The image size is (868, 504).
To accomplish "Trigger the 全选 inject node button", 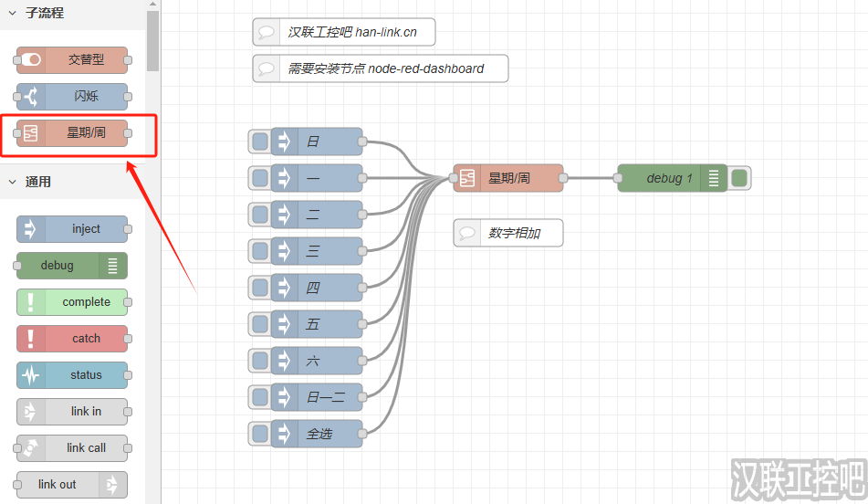I will point(260,434).
